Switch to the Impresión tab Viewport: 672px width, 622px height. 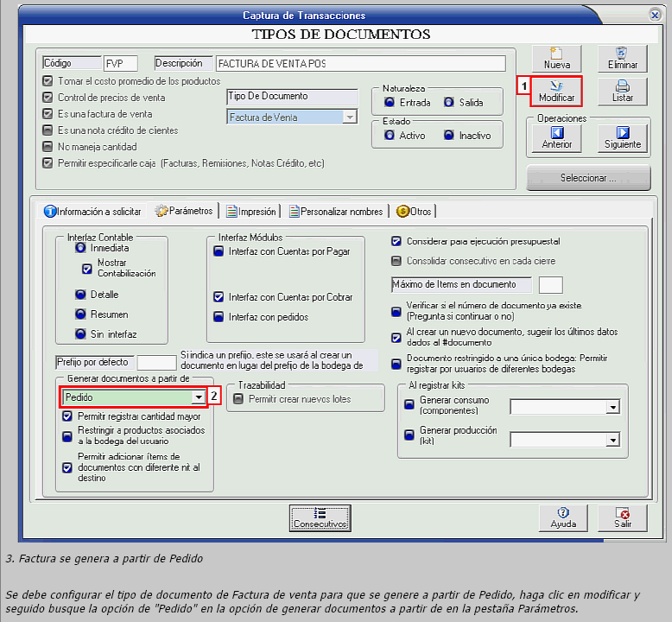[250, 211]
